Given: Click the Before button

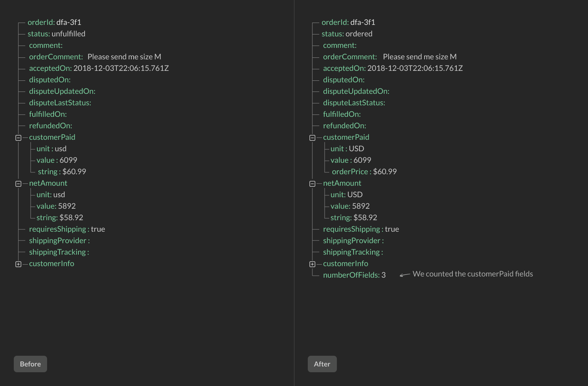Looking at the screenshot, I should point(30,364).
